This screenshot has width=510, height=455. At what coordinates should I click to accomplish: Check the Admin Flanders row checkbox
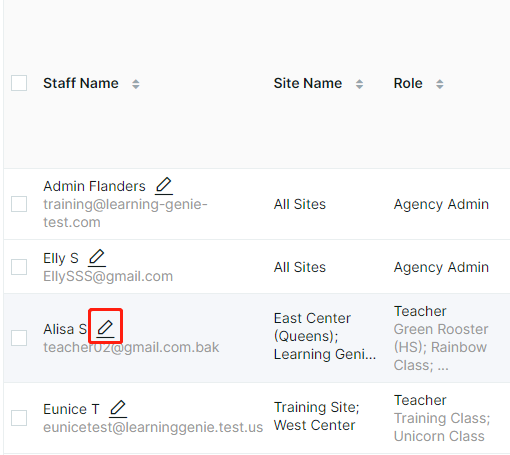(19, 204)
